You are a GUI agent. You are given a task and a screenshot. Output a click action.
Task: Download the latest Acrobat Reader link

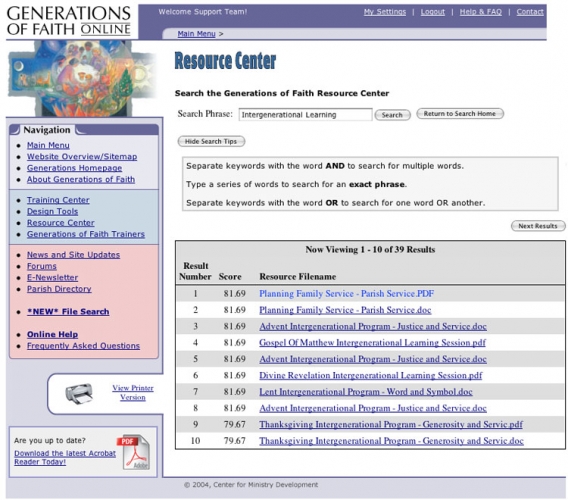(x=65, y=458)
